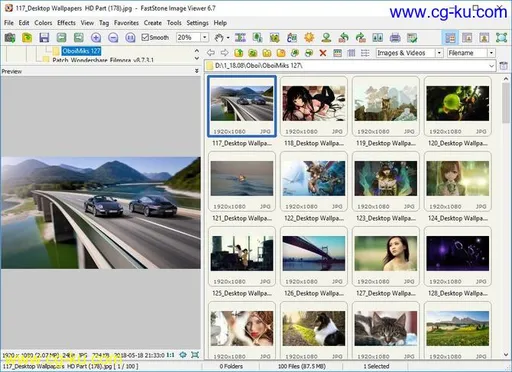Rotate the image right
The image size is (512, 372).
361,37
